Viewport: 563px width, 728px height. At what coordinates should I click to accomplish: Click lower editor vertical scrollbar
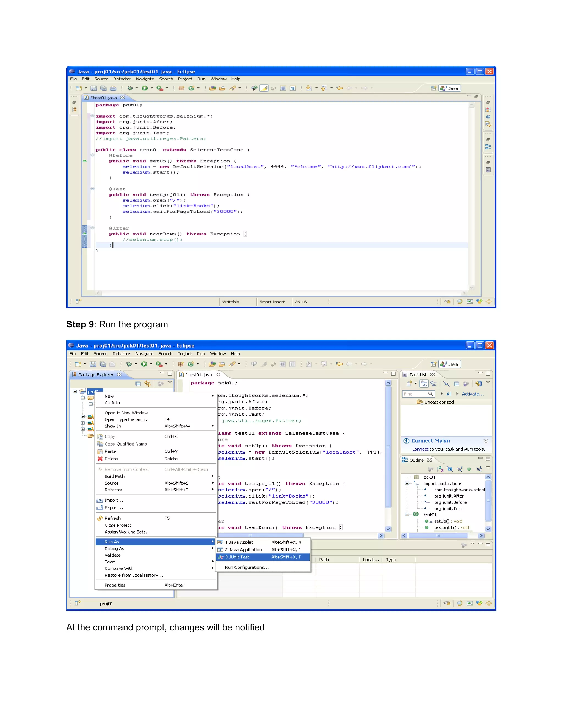(x=388, y=456)
